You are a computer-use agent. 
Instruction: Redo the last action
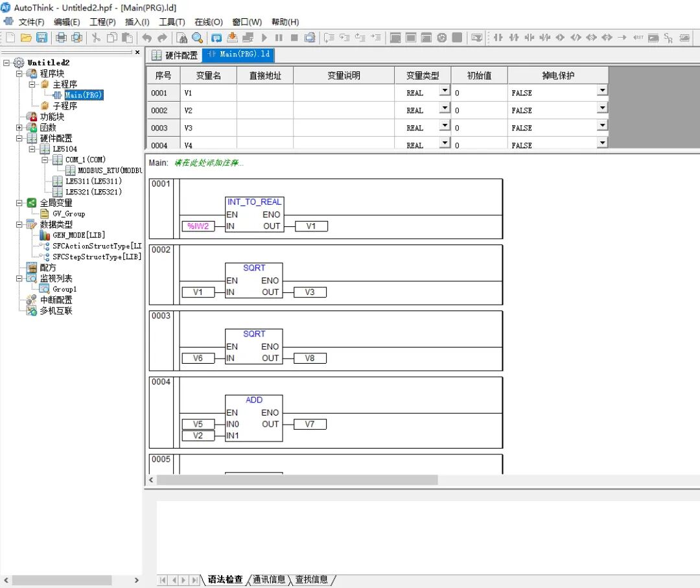(x=163, y=38)
